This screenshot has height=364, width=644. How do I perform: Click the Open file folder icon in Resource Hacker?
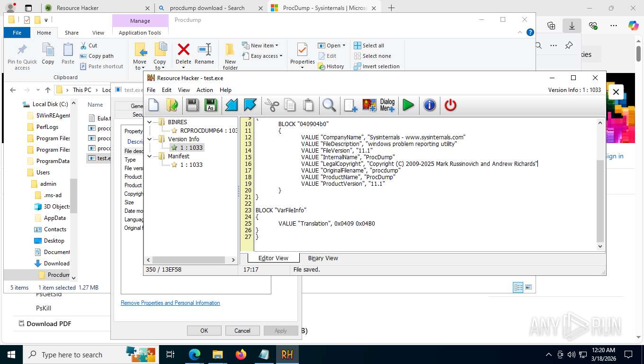pyautogui.click(x=172, y=105)
